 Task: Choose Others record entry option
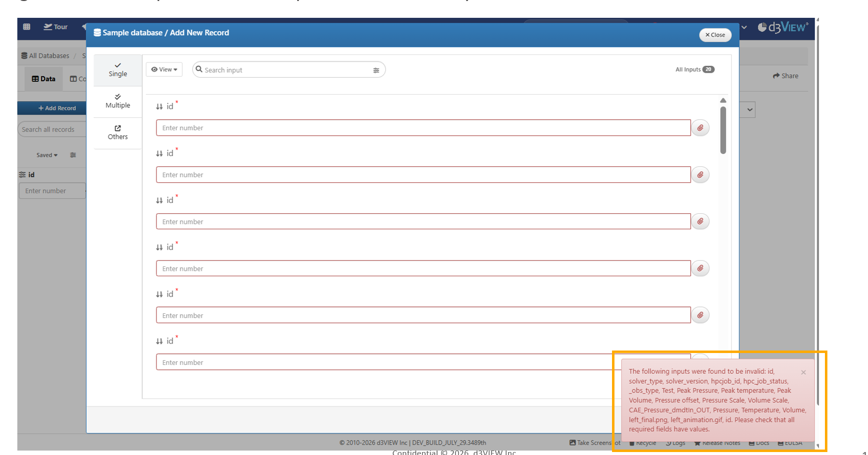118,133
